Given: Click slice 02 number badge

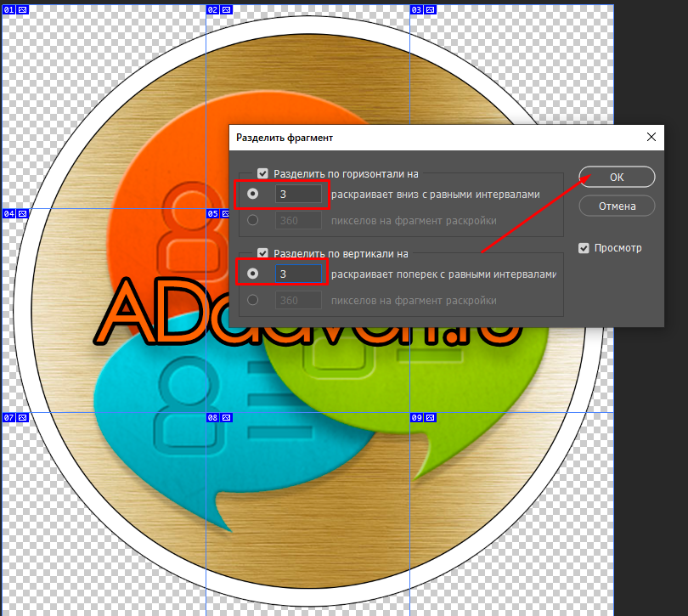Looking at the screenshot, I should click(x=213, y=9).
